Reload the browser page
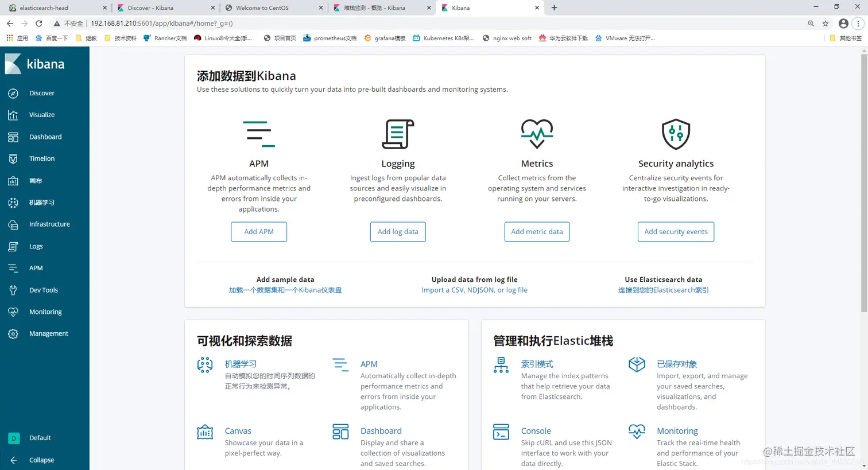 [39, 24]
